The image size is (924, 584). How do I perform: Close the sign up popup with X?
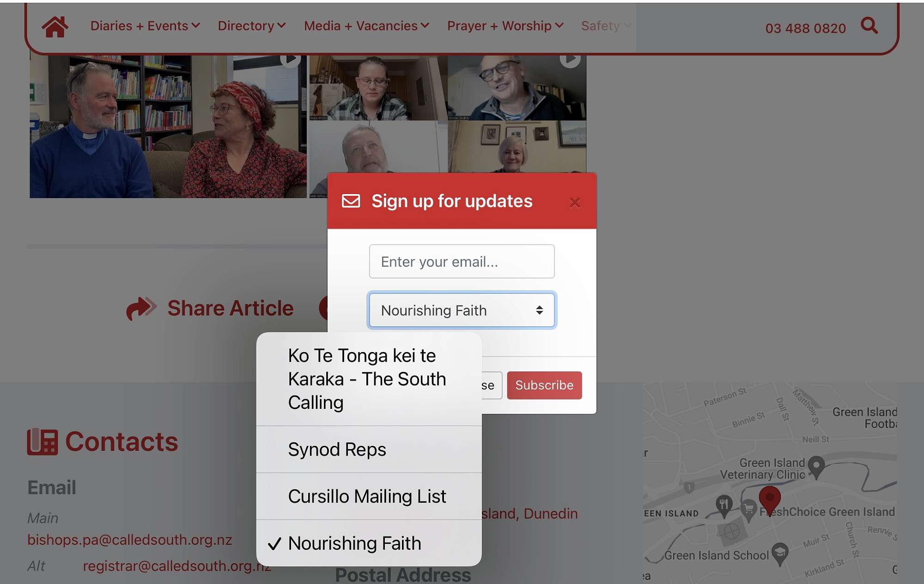574,202
